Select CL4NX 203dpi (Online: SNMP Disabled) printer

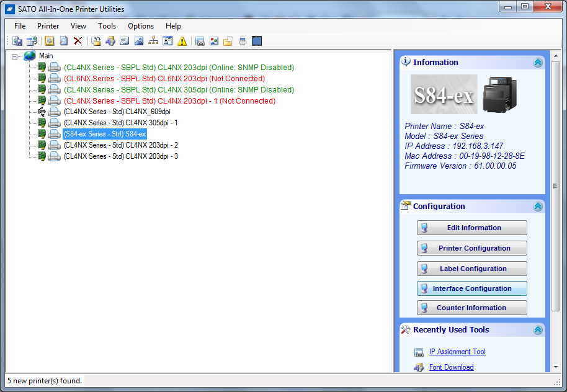pyautogui.click(x=179, y=67)
